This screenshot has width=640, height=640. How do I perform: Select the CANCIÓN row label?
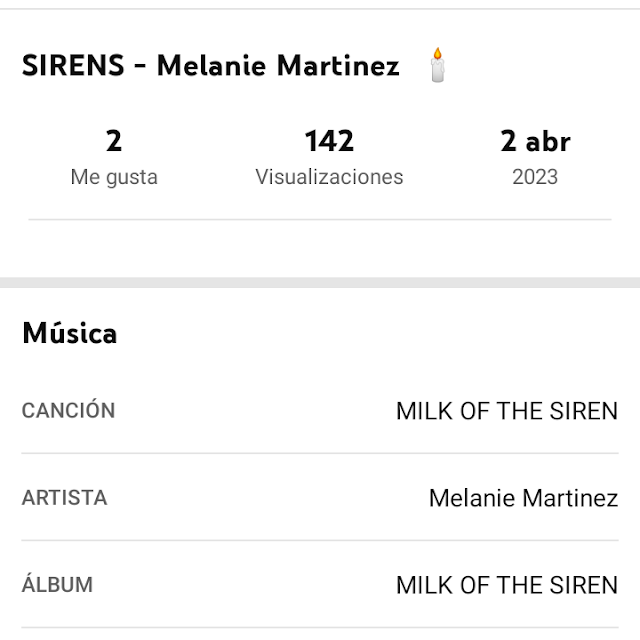point(68,410)
